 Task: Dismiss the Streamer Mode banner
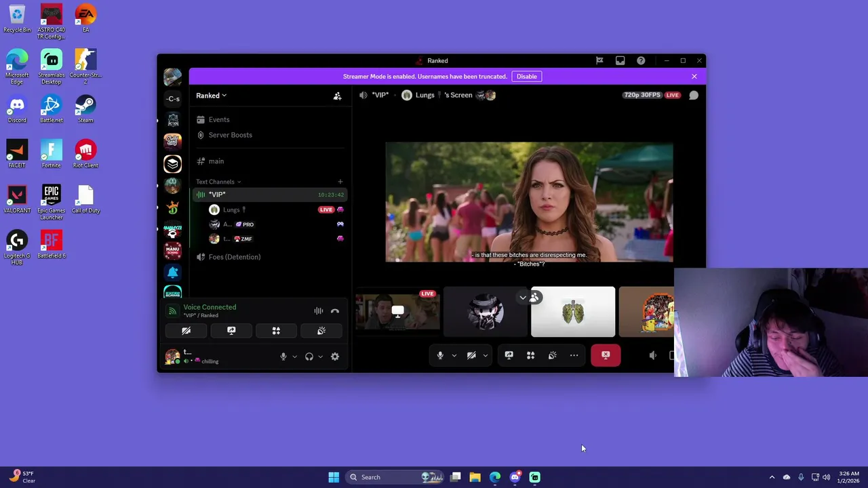[x=694, y=77]
